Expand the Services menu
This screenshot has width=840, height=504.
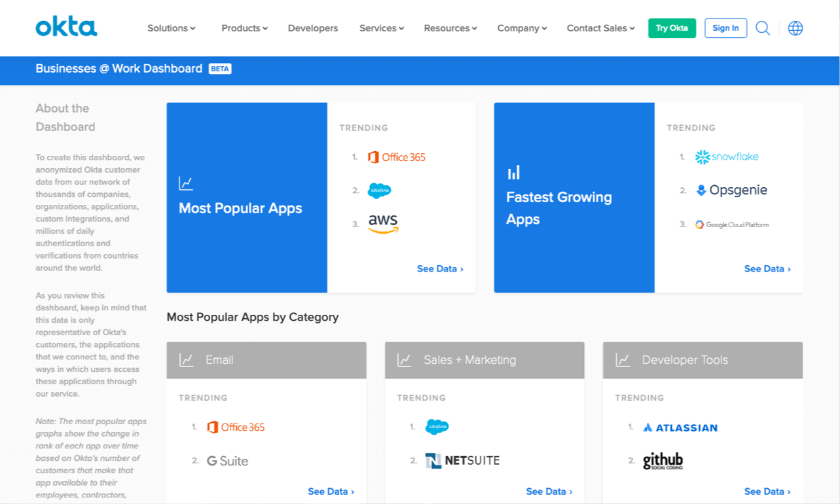pyautogui.click(x=382, y=28)
